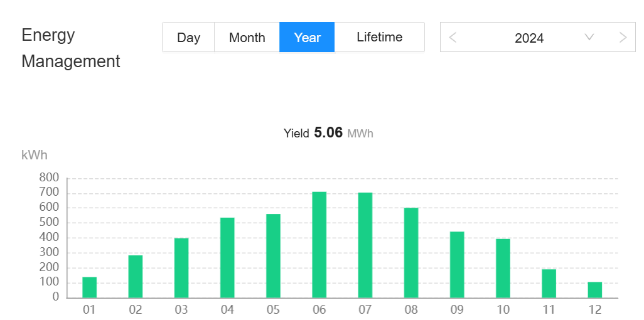Screen dimensions: 644x320
Task: Select the July yield bar
Action: click(365, 245)
